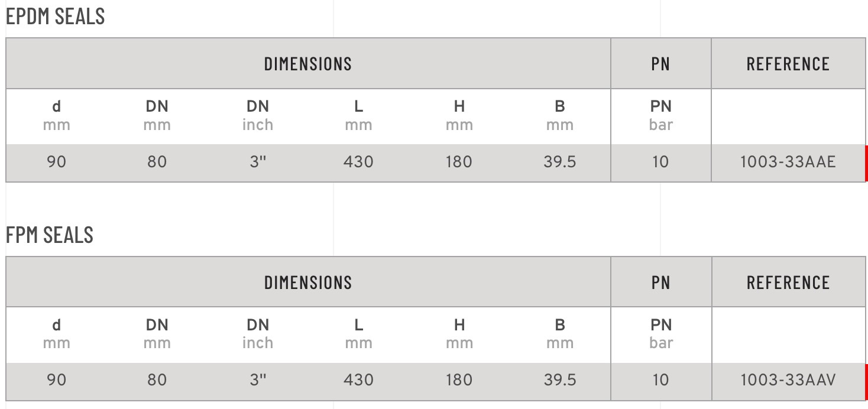Select the 3" DN inch value in EPDM row

258,162
